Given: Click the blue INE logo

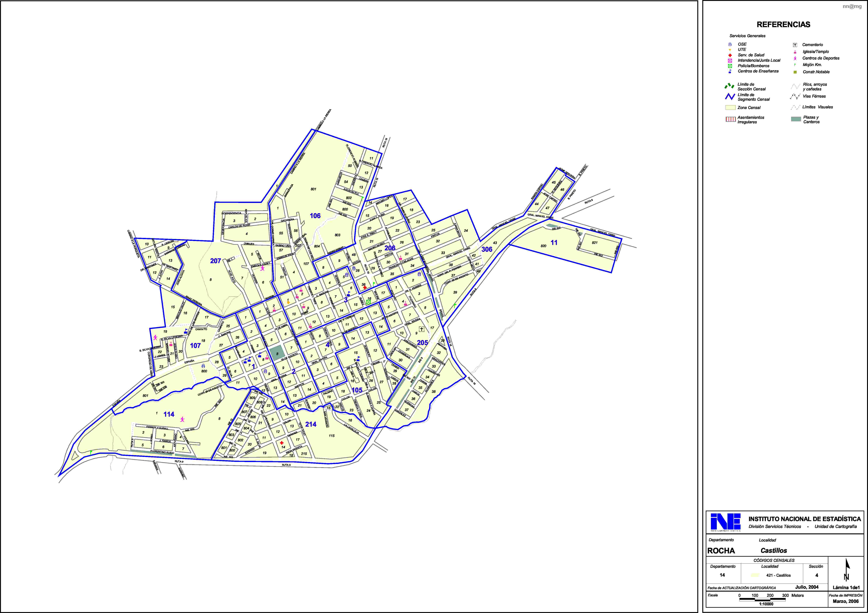Looking at the screenshot, I should (725, 522).
